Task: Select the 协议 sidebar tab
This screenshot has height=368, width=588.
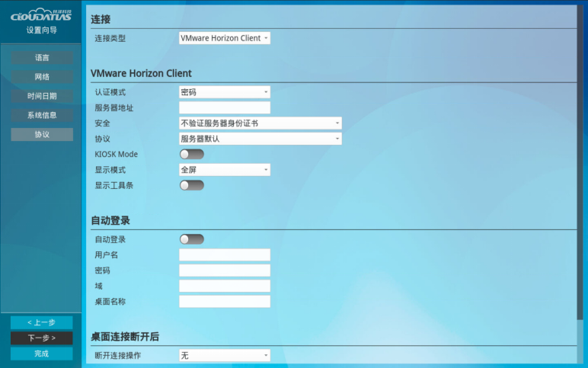Action: pos(42,134)
